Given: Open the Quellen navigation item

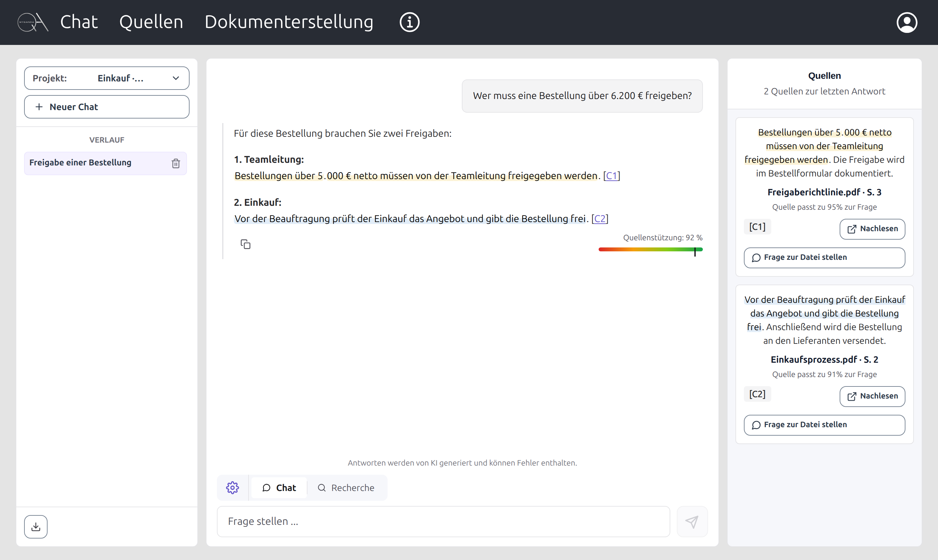Looking at the screenshot, I should (x=151, y=22).
